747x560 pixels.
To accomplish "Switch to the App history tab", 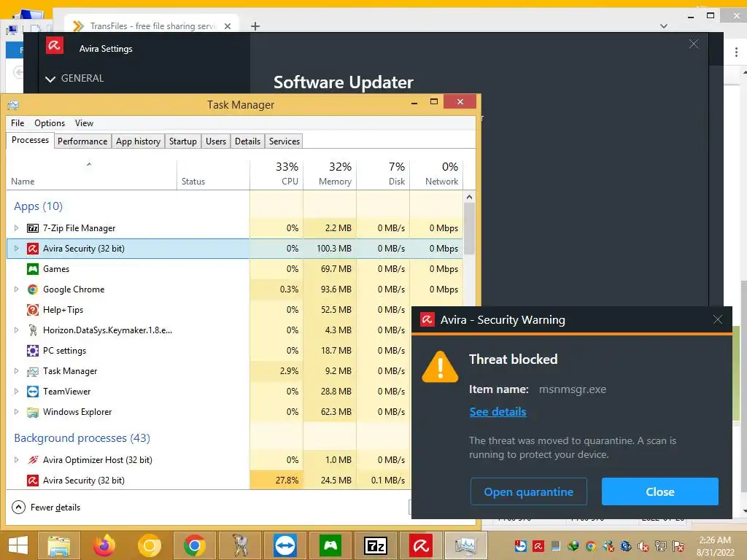I will pos(138,141).
